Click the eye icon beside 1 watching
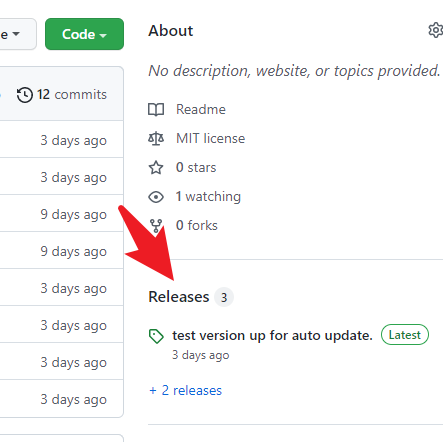The image size is (443, 442). (156, 197)
